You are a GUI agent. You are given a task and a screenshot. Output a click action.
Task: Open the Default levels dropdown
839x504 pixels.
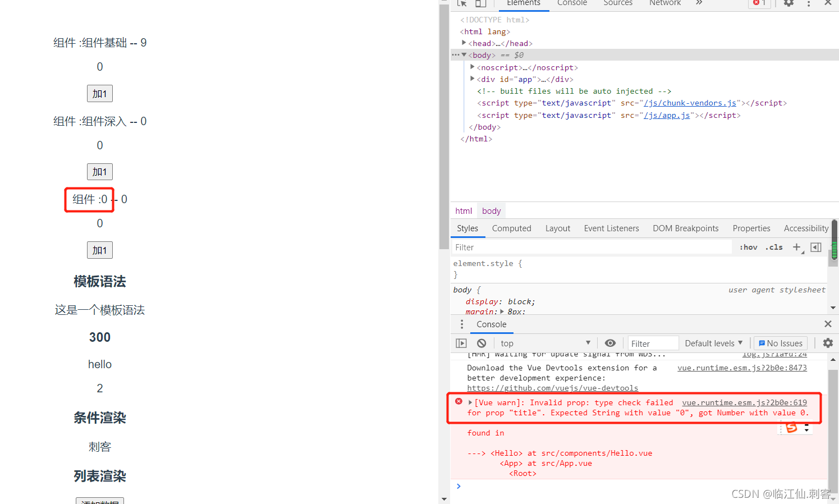click(713, 343)
